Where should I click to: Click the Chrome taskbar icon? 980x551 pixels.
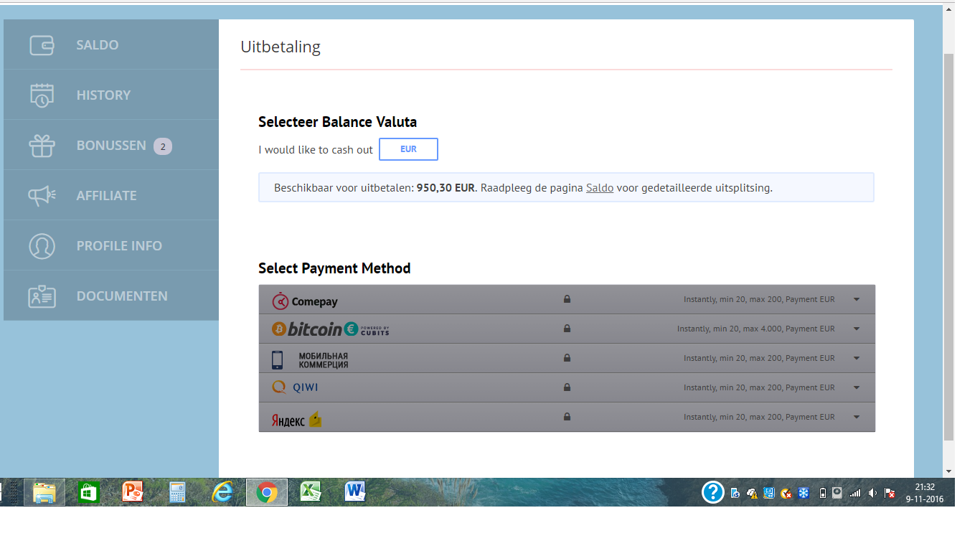click(x=267, y=492)
